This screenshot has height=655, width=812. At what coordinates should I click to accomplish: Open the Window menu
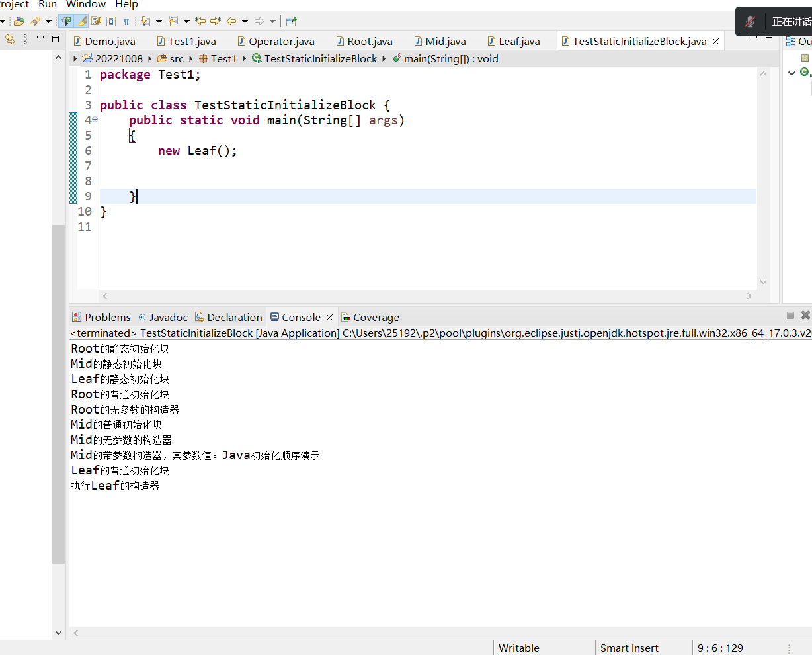point(86,4)
